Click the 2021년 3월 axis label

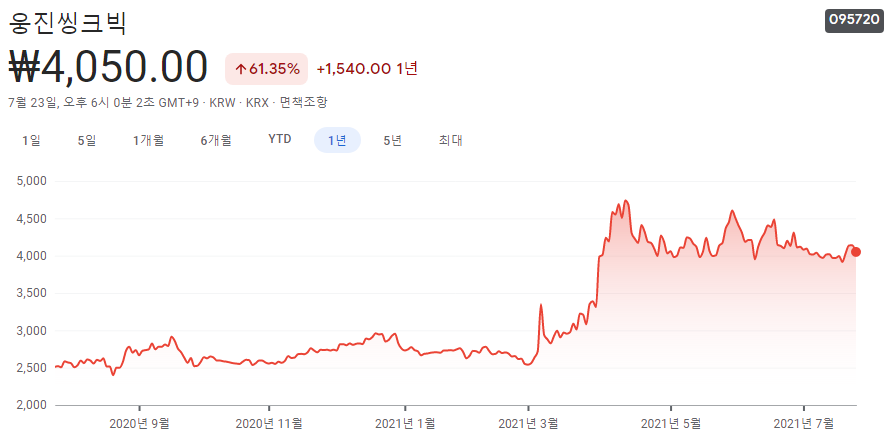click(x=529, y=423)
